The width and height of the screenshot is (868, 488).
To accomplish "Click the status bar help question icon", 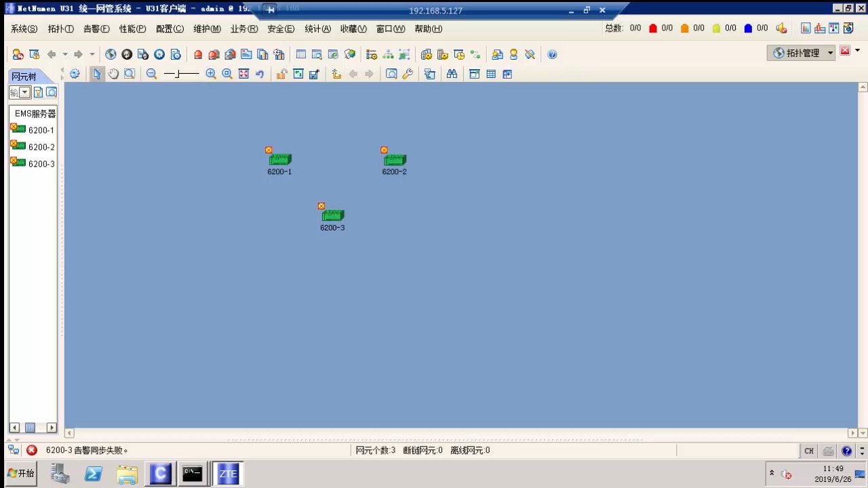I will tap(847, 451).
